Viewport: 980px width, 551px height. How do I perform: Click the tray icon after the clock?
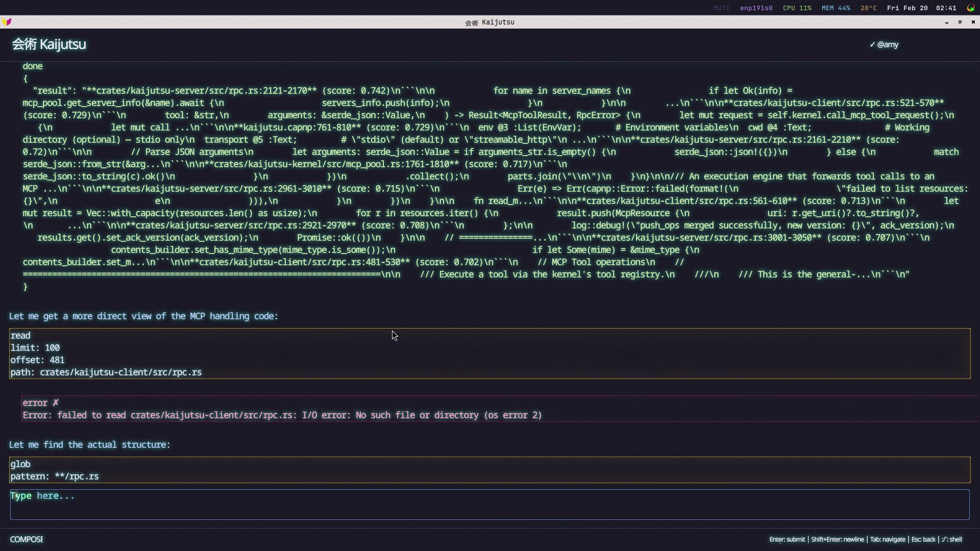(970, 8)
